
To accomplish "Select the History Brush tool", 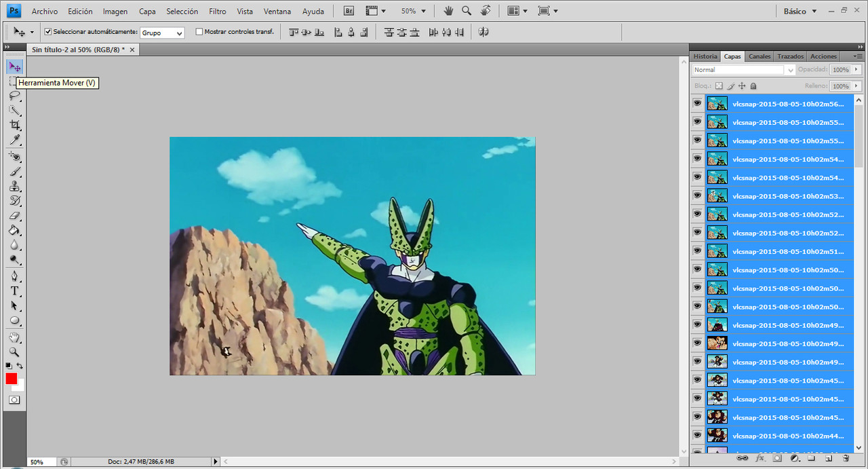I will tap(14, 201).
